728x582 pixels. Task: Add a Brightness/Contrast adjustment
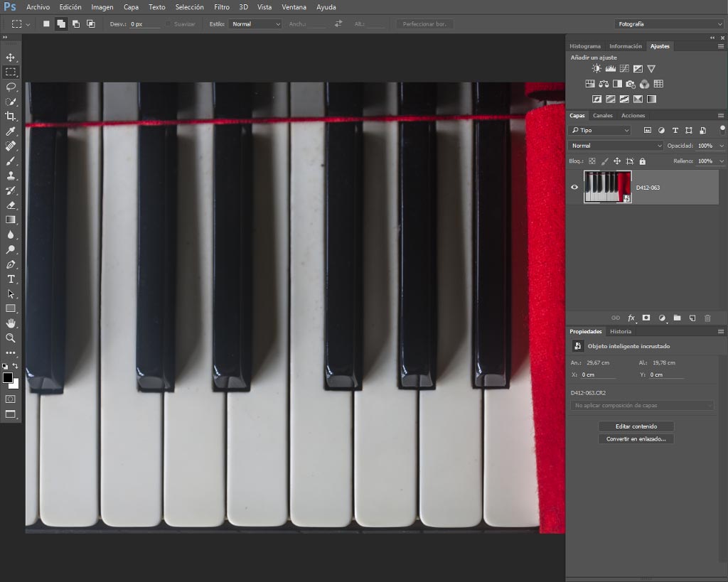pos(596,69)
